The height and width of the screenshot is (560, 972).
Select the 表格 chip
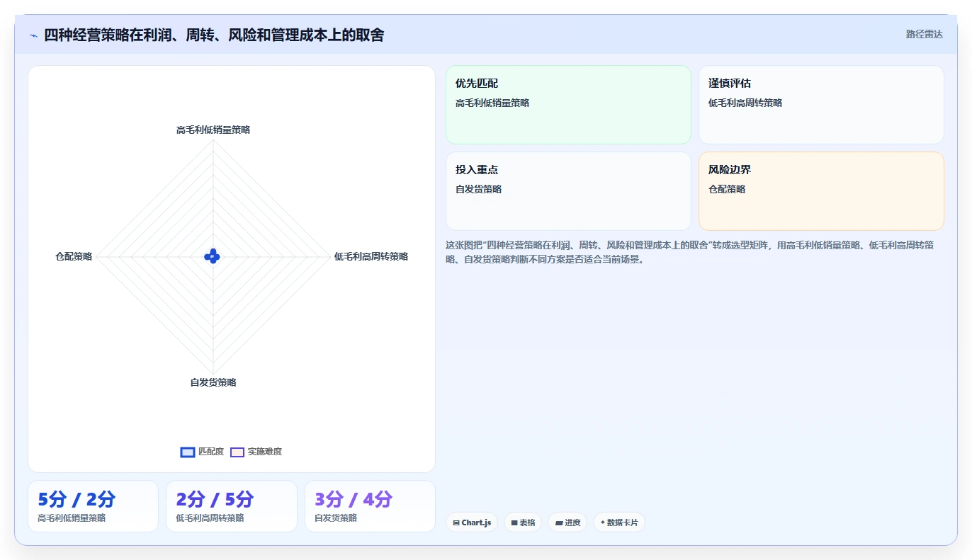(x=523, y=522)
